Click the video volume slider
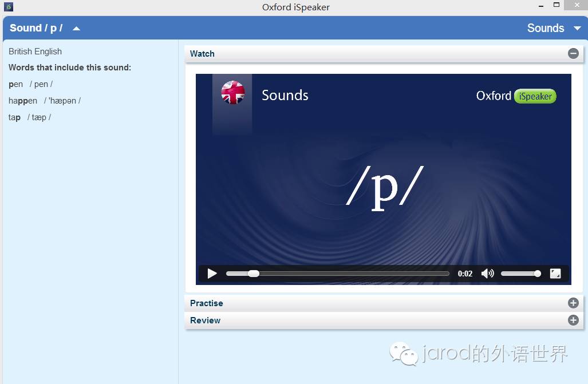 click(x=520, y=274)
